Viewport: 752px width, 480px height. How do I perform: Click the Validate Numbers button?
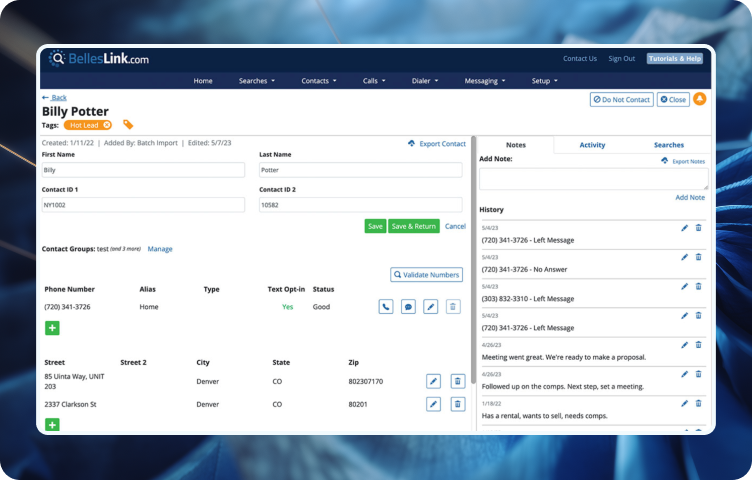pyautogui.click(x=427, y=274)
